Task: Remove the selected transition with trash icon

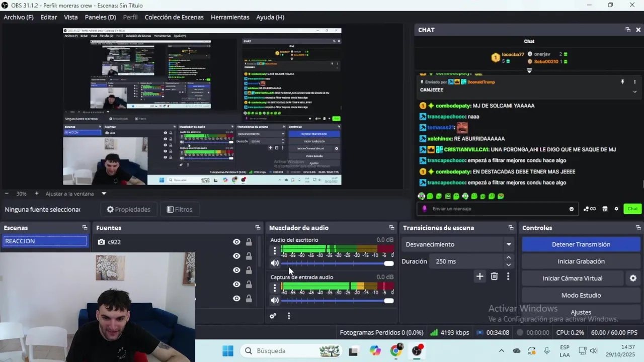Action: [494, 277]
